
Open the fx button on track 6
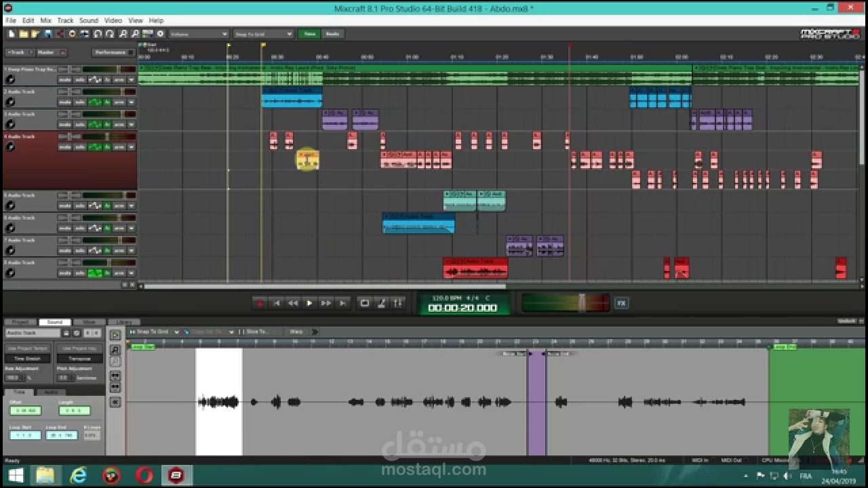tap(106, 228)
